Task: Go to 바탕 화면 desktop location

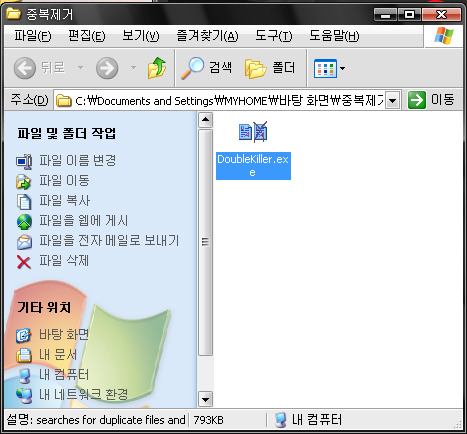Action: click(x=64, y=334)
